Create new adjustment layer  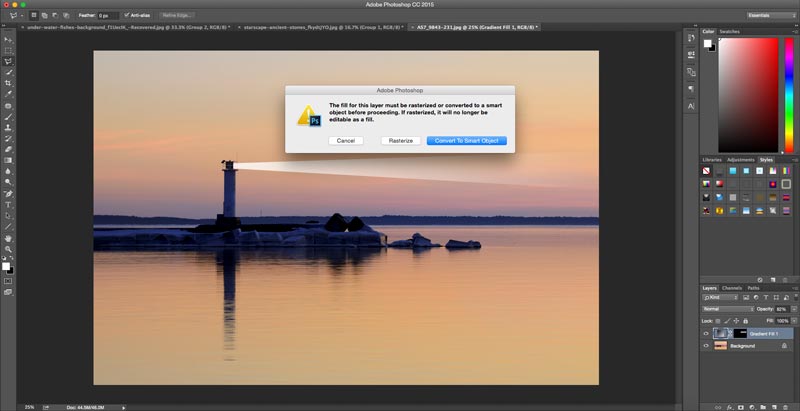[752, 407]
